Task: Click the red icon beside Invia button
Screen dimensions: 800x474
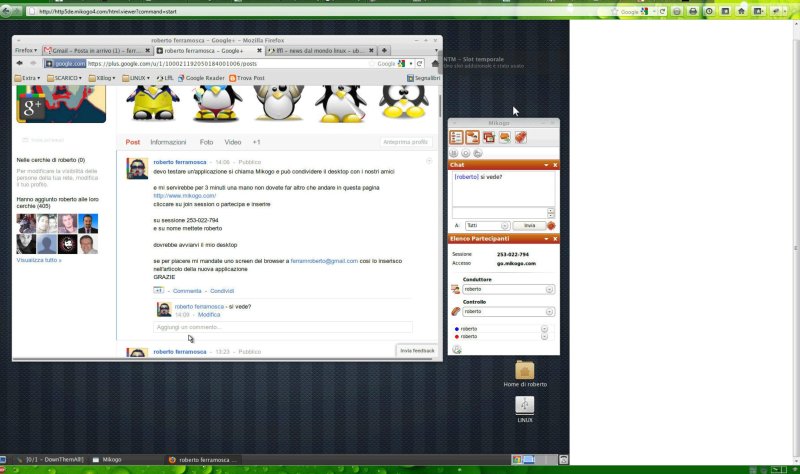Action: [551, 226]
